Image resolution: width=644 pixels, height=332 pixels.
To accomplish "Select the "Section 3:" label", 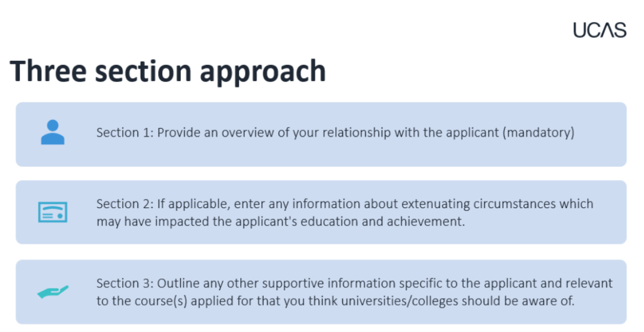I will (x=124, y=284).
